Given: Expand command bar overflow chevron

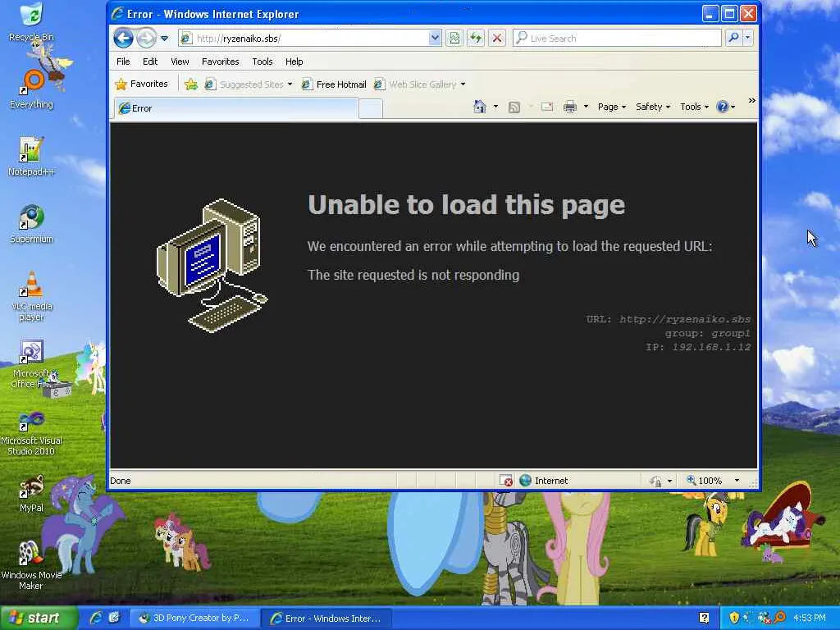Looking at the screenshot, I should pyautogui.click(x=751, y=101).
